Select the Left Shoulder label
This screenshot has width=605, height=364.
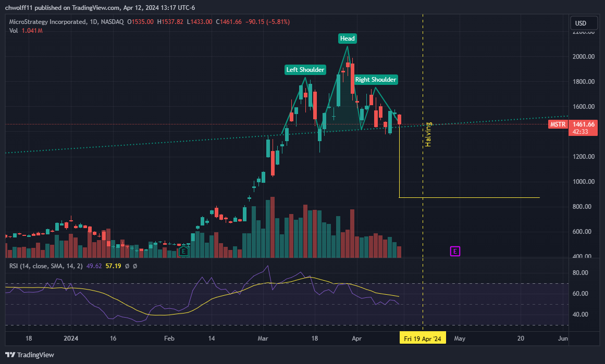[305, 69]
